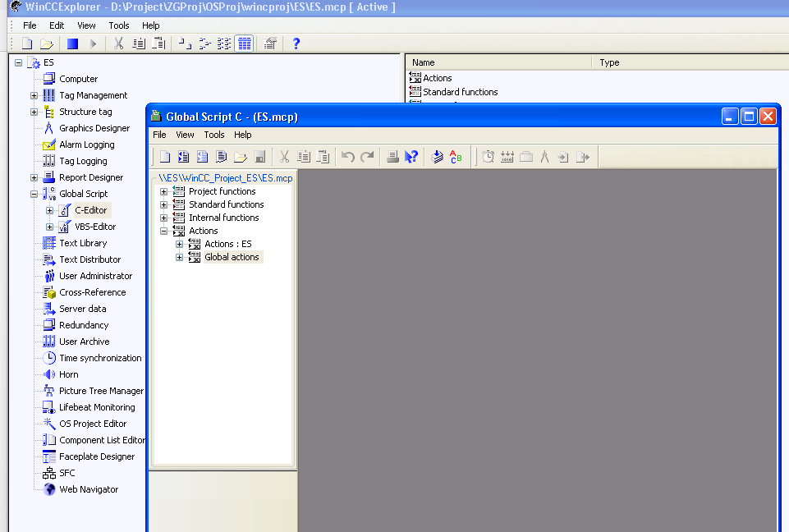Click blue Deactivate runtime square in WinCCExplorer
Viewport: 789px width, 532px height.
click(72, 44)
